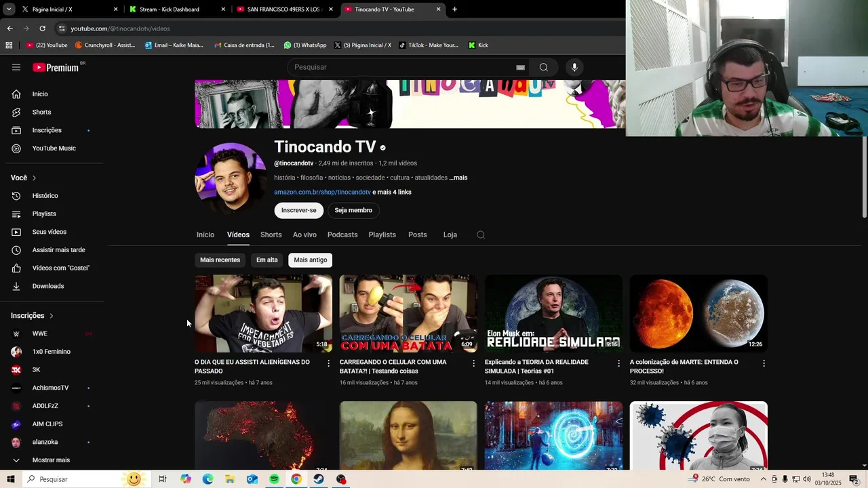This screenshot has width=868, height=488.
Task: Expand channel description ...mais
Action: 458,178
